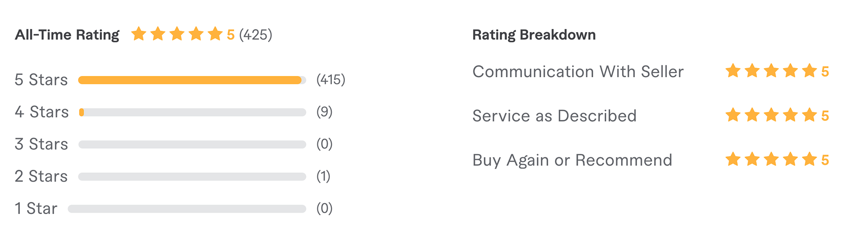Screen dimensions: 868x238
Task: Click the first star for Buy Again or Recommend
Action: click(x=733, y=159)
